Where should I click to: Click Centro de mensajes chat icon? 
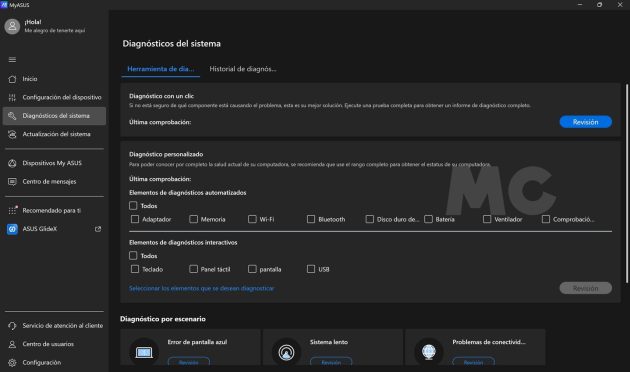12,182
